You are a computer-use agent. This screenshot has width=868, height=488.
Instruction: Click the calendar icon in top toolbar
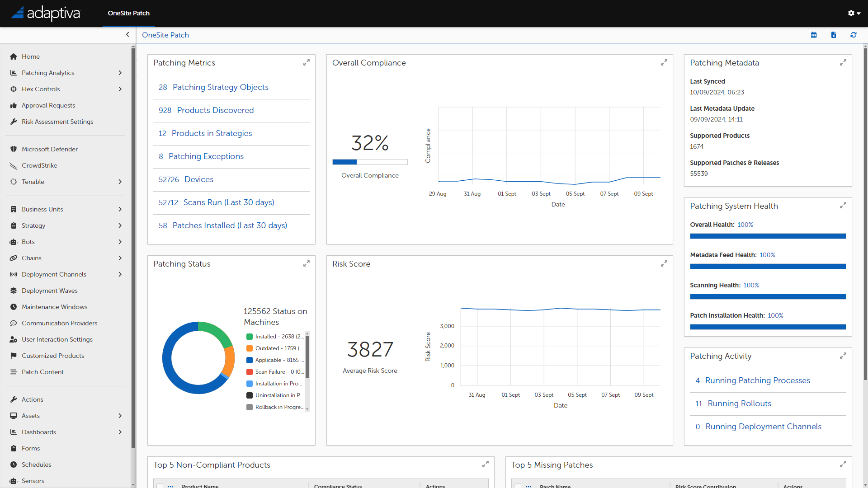(x=814, y=35)
